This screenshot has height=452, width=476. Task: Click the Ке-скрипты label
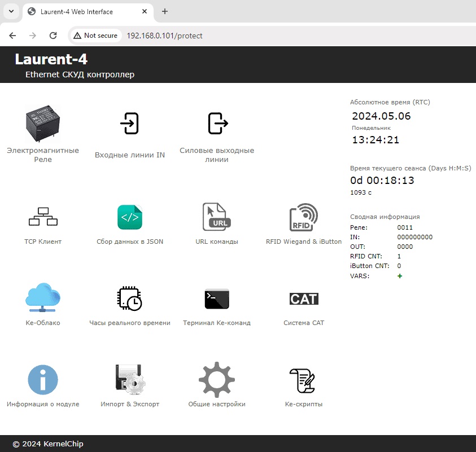304,405
